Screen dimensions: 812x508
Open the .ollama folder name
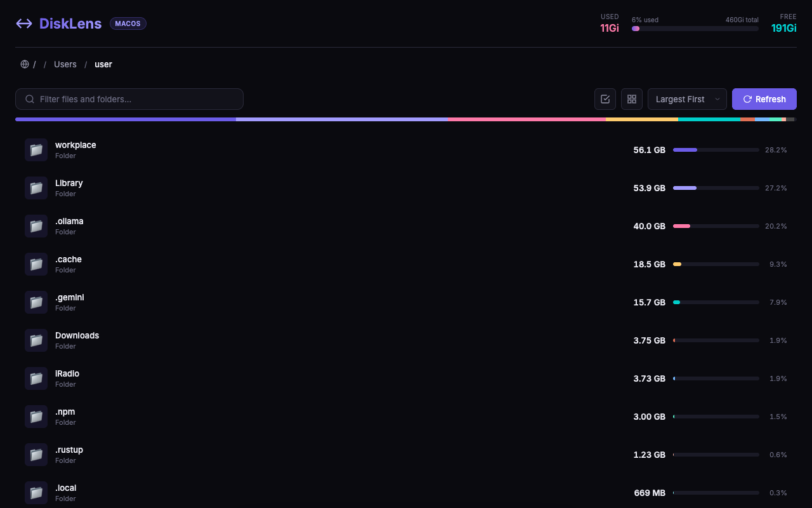[69, 221]
